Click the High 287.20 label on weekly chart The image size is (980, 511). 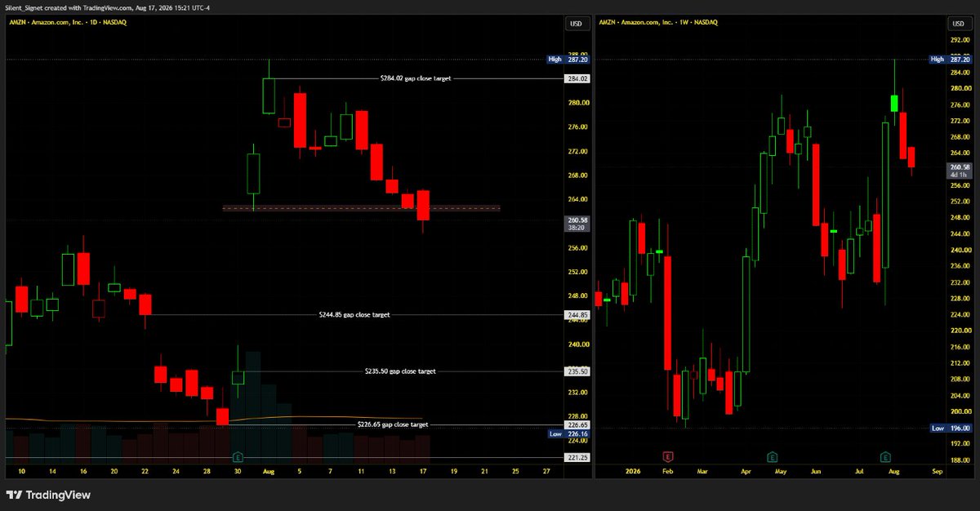949,60
